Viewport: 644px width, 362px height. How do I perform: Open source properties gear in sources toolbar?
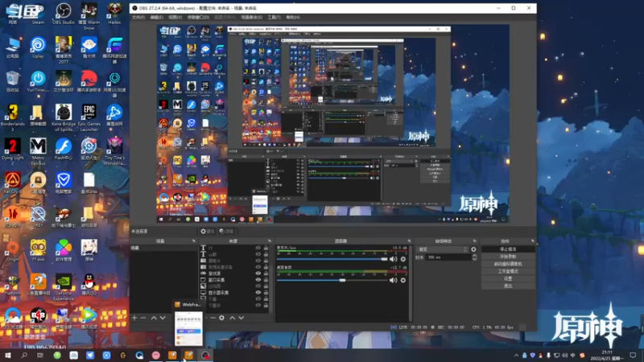click(x=222, y=318)
